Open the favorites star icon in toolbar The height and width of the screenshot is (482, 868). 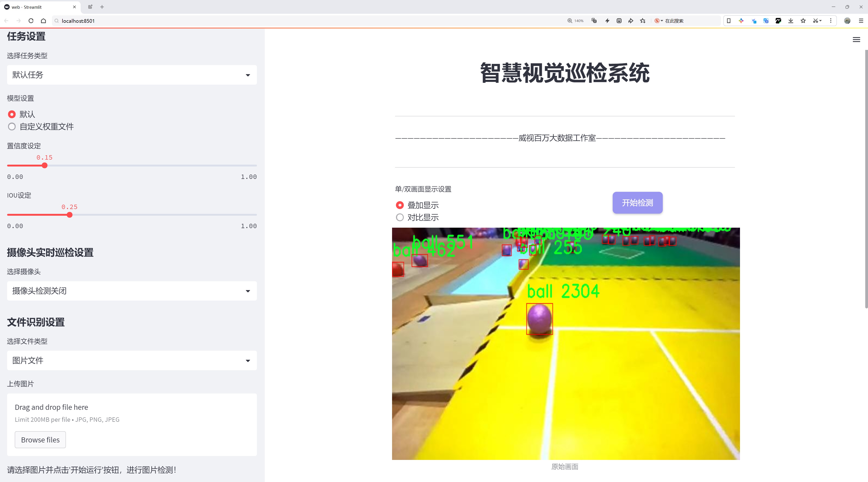(803, 20)
